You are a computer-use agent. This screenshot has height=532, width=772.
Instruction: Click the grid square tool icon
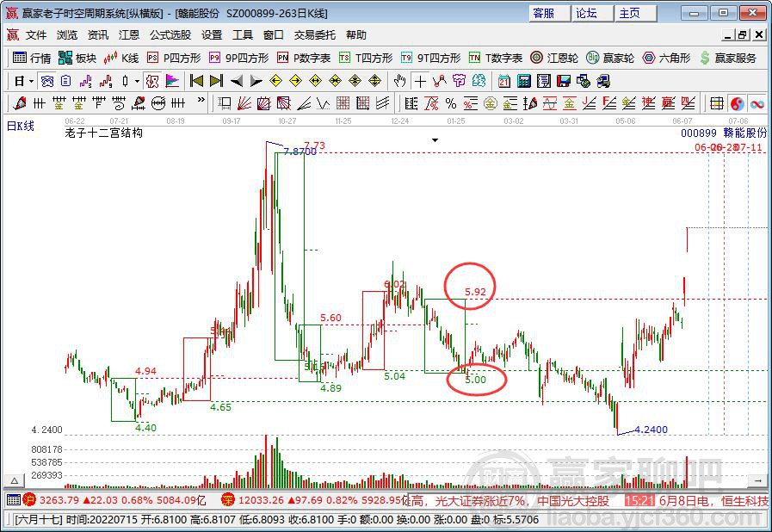[x=343, y=103]
